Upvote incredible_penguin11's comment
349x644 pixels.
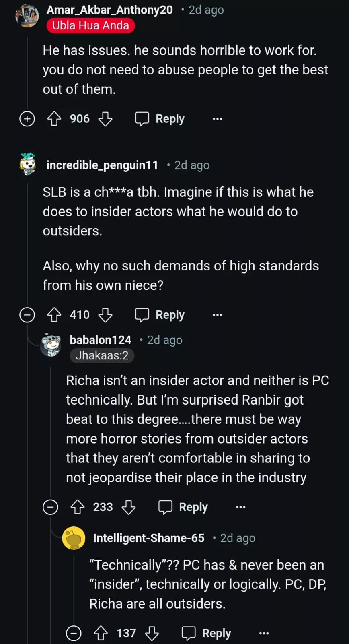point(54,315)
